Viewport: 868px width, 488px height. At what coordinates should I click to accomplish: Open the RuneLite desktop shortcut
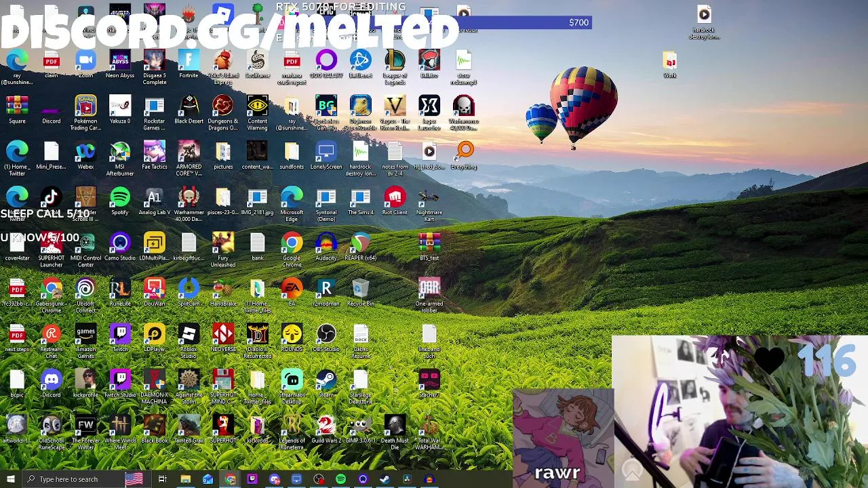[120, 291]
